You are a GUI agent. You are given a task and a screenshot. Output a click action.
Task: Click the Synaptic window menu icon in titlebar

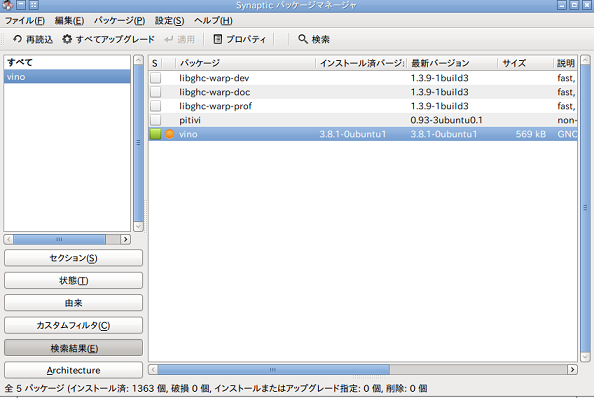[8, 5]
